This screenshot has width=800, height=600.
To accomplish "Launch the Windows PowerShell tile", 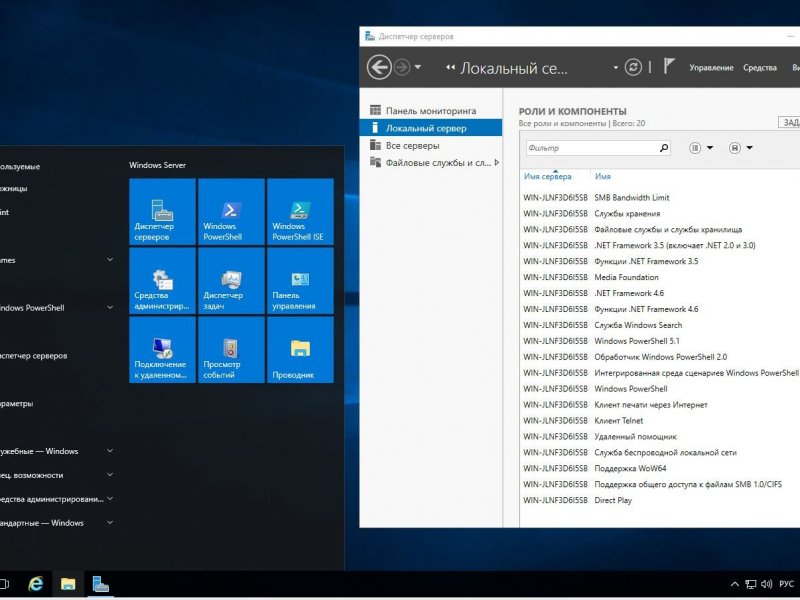I will 231,212.
